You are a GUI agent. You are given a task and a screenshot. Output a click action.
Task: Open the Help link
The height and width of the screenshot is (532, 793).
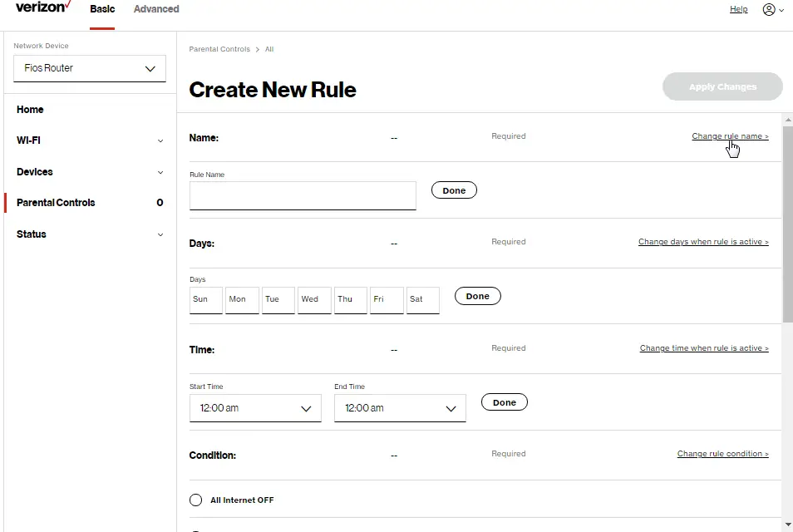click(x=738, y=9)
